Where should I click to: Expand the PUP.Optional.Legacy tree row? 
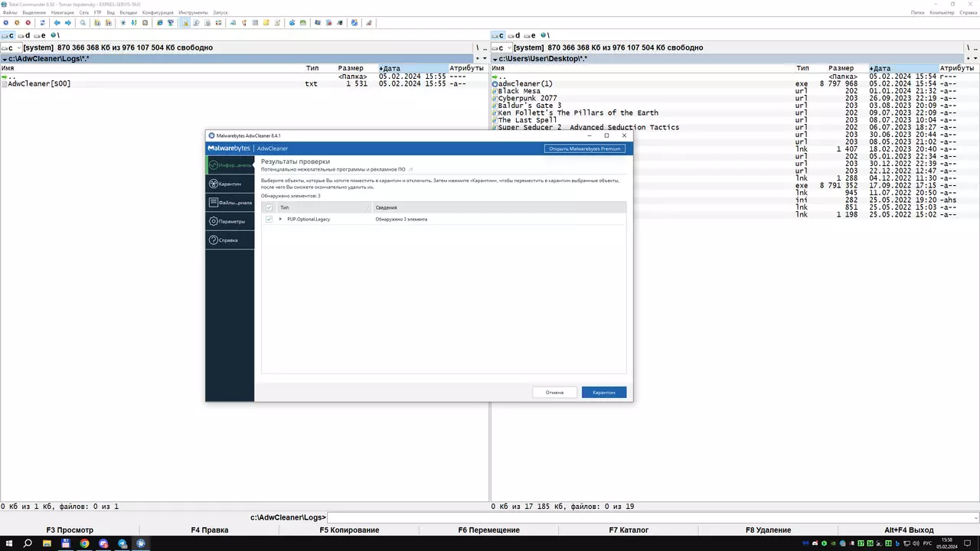tap(280, 220)
